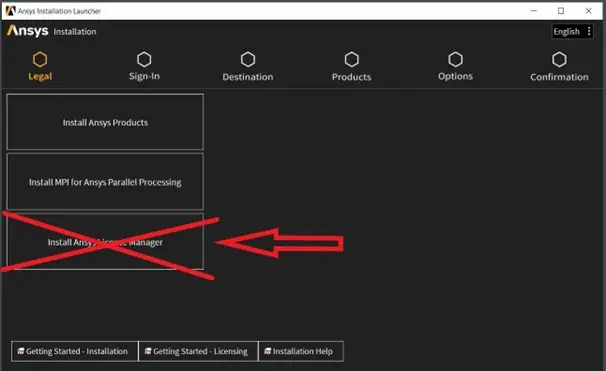
Task: Click the Products step hexagon icon
Action: click(352, 60)
